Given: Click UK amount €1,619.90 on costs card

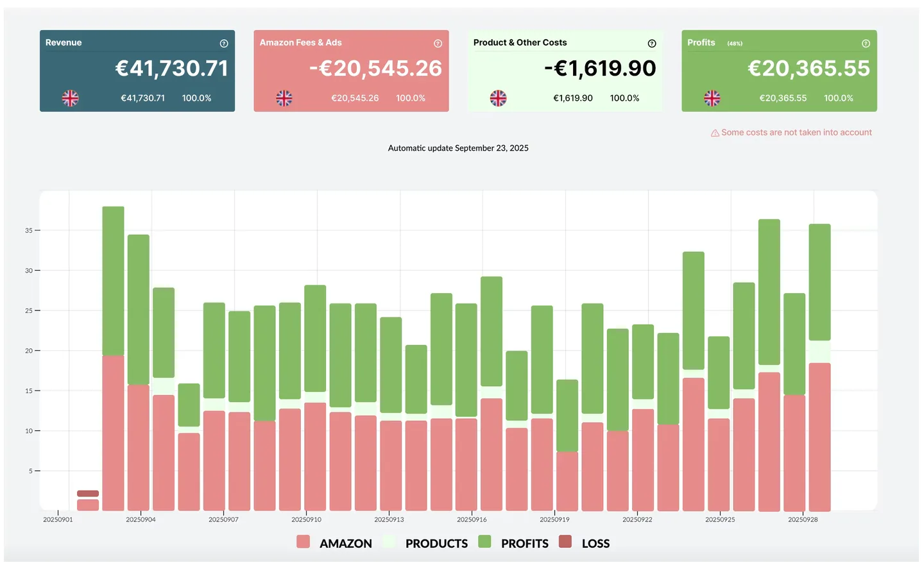Looking at the screenshot, I should [573, 98].
